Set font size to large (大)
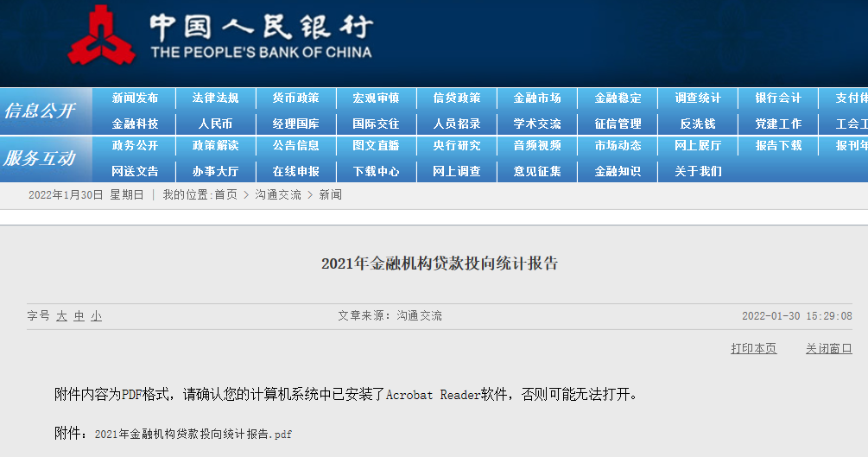 (x=61, y=316)
